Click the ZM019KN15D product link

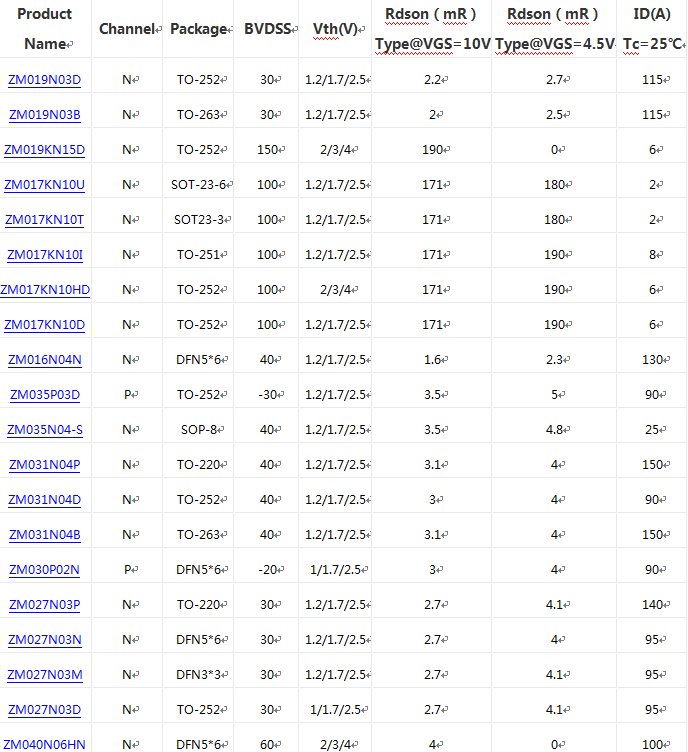[x=44, y=150]
